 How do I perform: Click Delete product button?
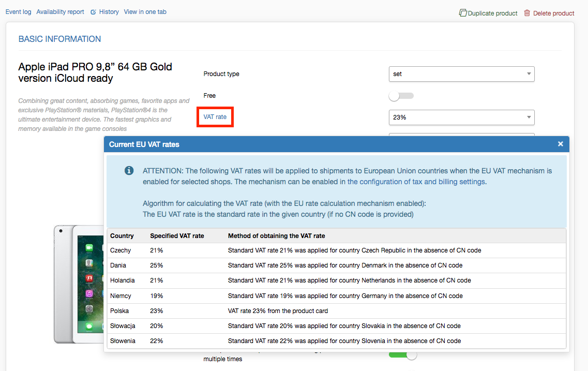(x=549, y=13)
